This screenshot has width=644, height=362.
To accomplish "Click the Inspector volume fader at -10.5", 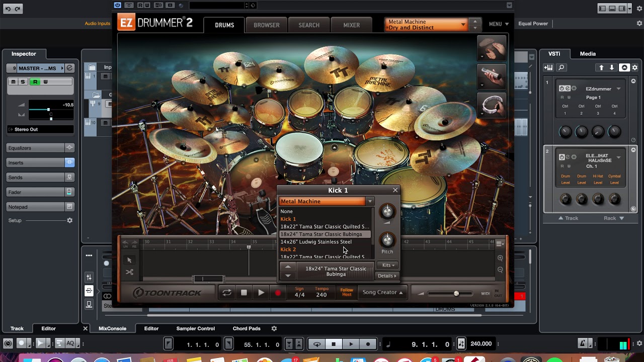I will pos(48,110).
